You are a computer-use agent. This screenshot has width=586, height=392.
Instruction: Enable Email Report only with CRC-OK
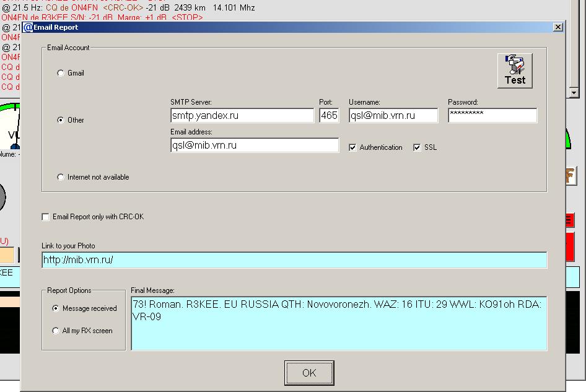coord(45,217)
